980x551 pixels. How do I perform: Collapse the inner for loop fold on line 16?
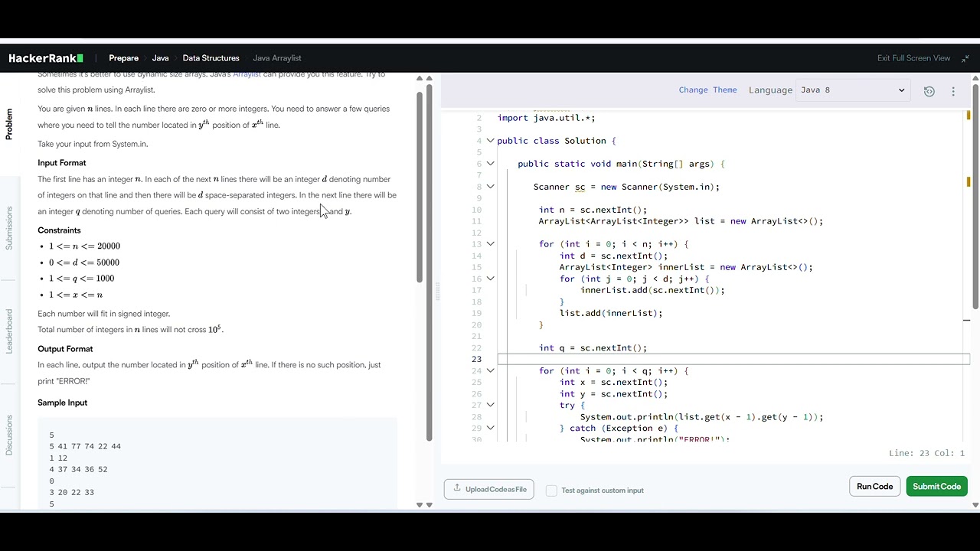[x=490, y=279]
